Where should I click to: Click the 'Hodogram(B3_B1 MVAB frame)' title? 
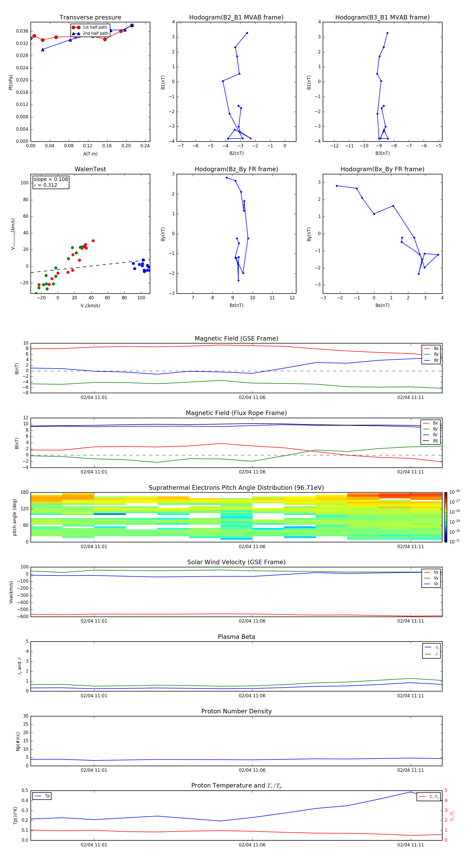click(382, 18)
